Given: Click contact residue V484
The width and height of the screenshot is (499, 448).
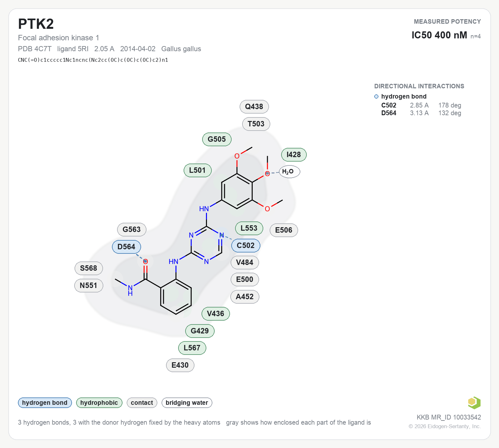Looking at the screenshot, I should click(x=245, y=262).
